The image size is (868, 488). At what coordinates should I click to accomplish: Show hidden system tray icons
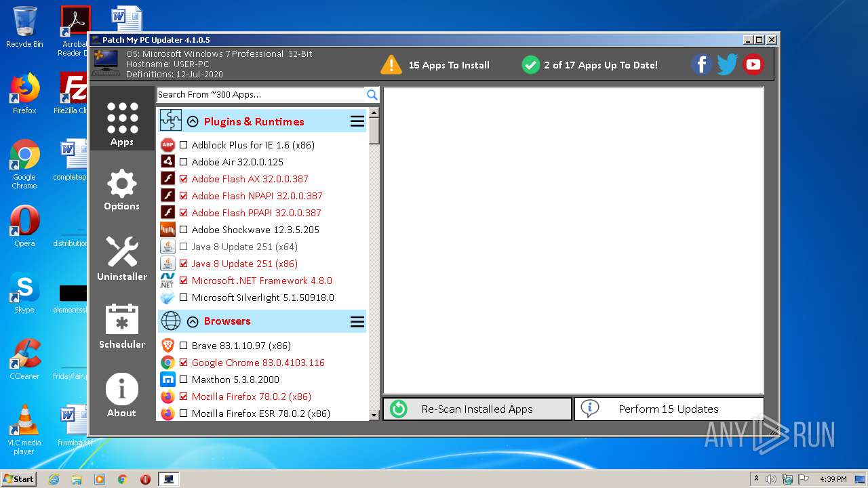click(756, 479)
